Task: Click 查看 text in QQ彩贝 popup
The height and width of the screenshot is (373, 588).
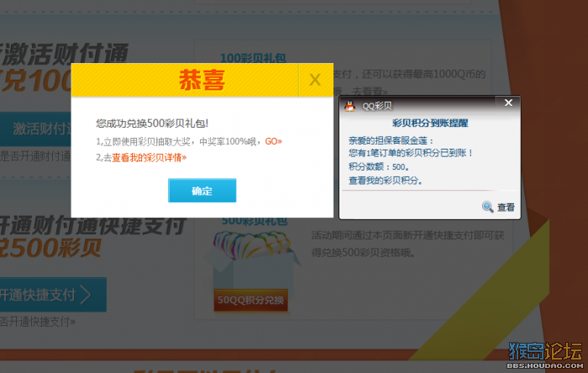Action: click(x=506, y=207)
